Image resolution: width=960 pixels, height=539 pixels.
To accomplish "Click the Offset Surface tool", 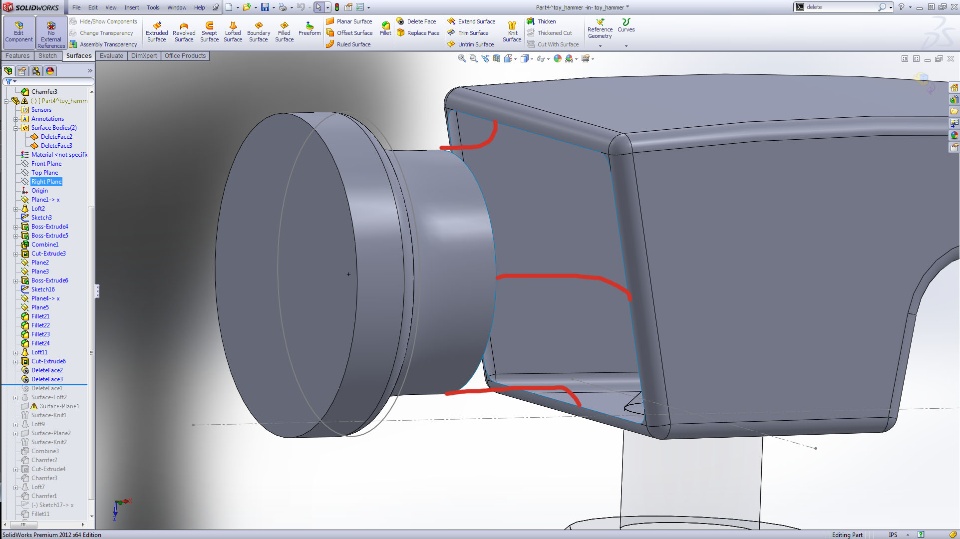I will (x=349, y=32).
